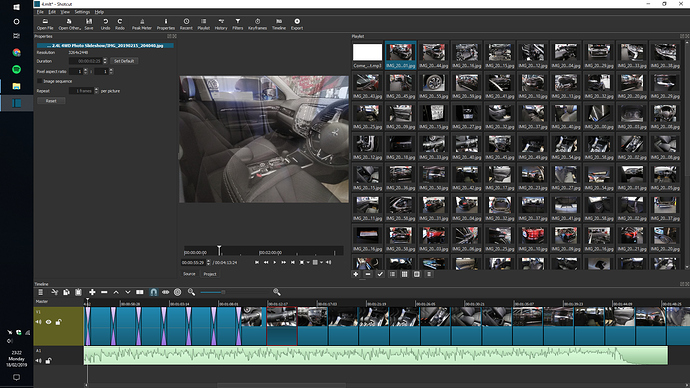This screenshot has width=690, height=388.
Task: Play the video in the player
Action: [275, 262]
